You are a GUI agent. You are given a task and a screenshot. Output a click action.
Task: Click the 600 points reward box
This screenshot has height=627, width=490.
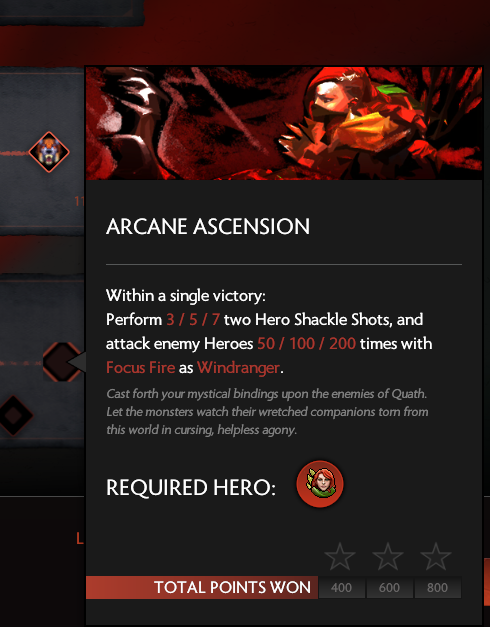coord(389,587)
